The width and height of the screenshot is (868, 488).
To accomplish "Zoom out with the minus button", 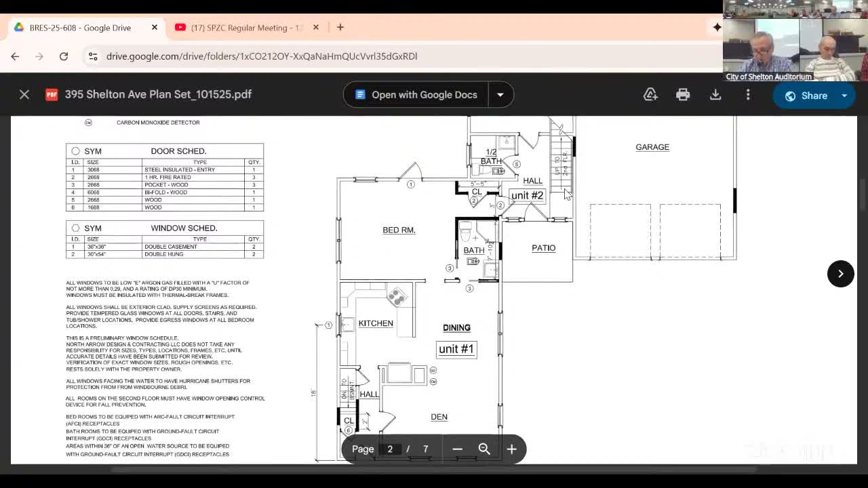I will coord(457,449).
